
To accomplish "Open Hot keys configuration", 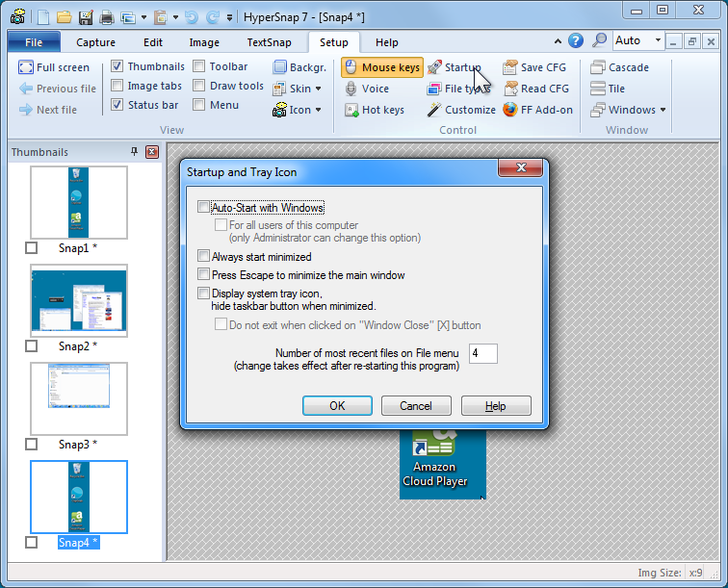I will click(x=374, y=110).
